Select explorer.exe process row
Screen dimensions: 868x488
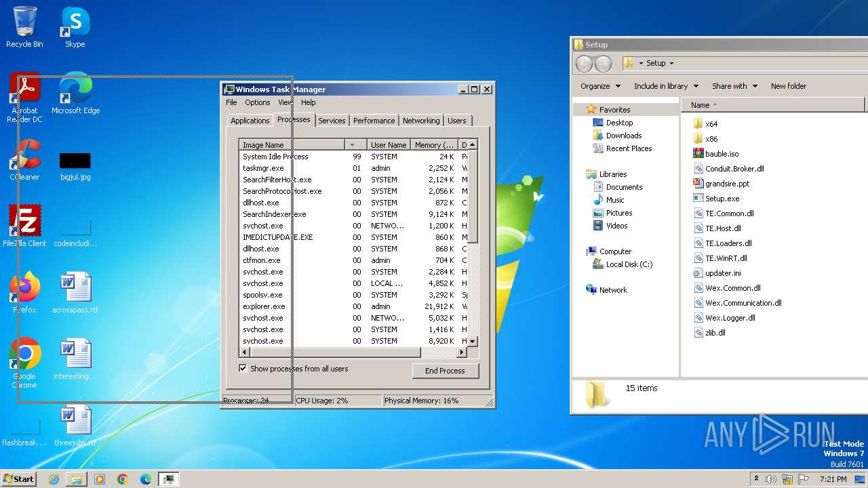pos(353,306)
